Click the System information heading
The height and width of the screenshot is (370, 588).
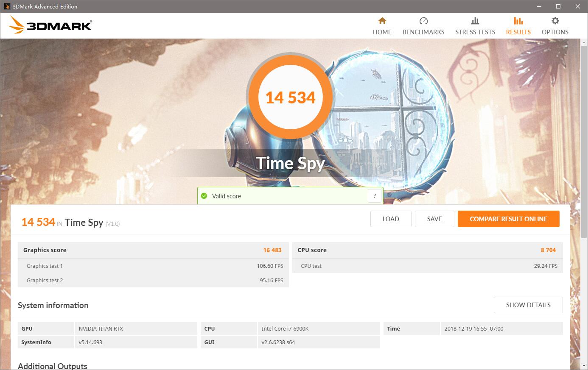click(x=53, y=305)
